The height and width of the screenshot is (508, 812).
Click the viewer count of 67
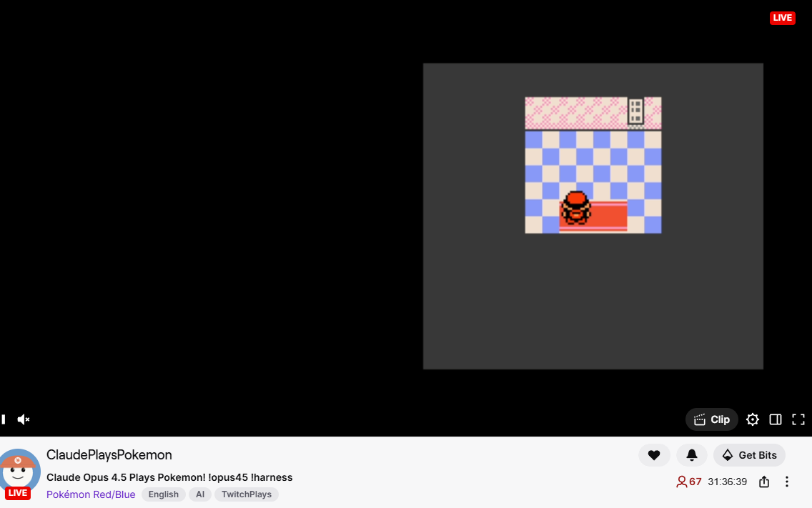click(x=689, y=482)
